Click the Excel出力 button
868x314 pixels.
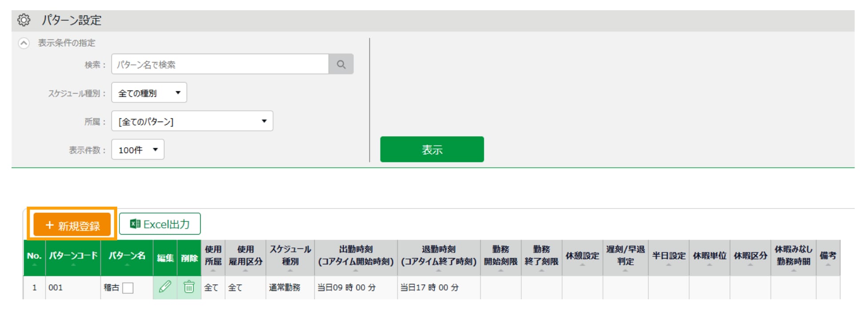160,224
